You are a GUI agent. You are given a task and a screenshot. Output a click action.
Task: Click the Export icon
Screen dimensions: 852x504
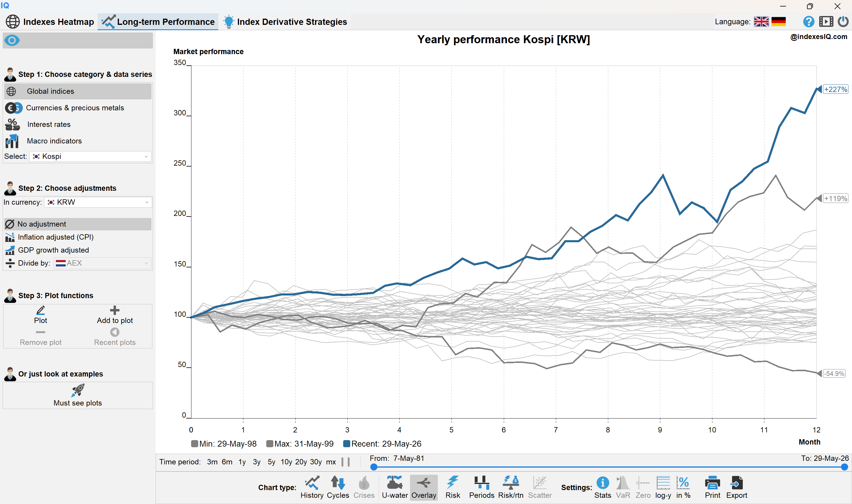pos(737,487)
